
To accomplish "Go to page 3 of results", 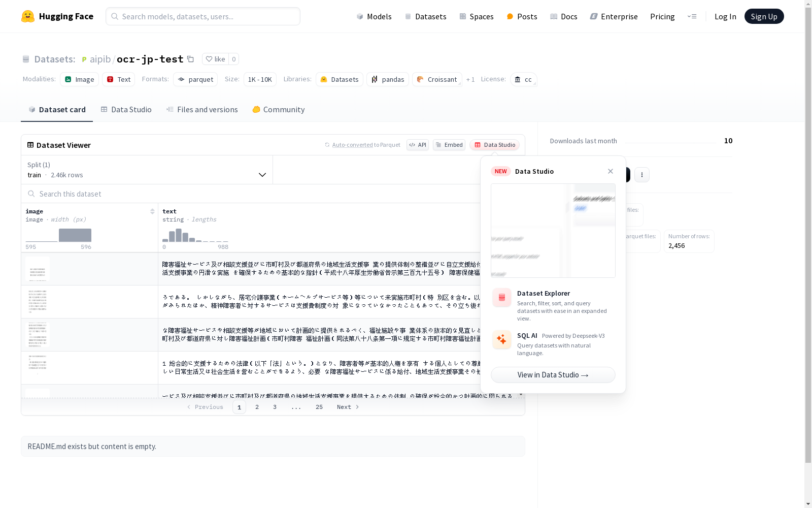I will click(275, 407).
